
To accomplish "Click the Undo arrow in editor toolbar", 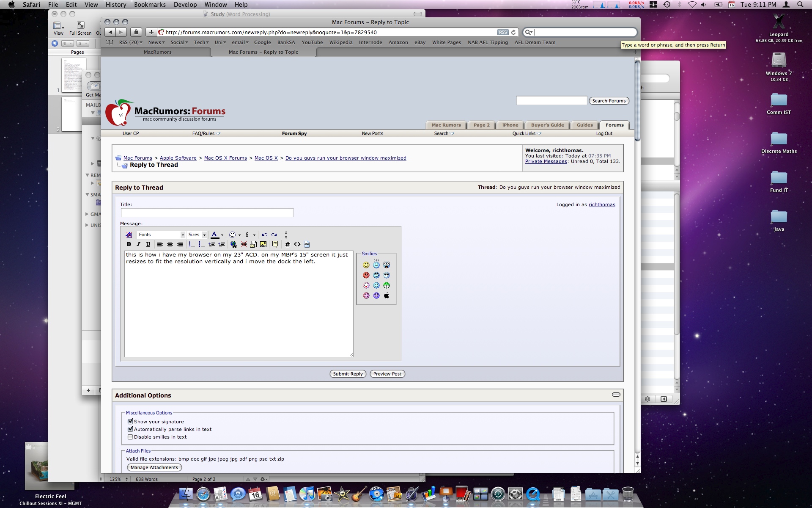I will pyautogui.click(x=264, y=235).
